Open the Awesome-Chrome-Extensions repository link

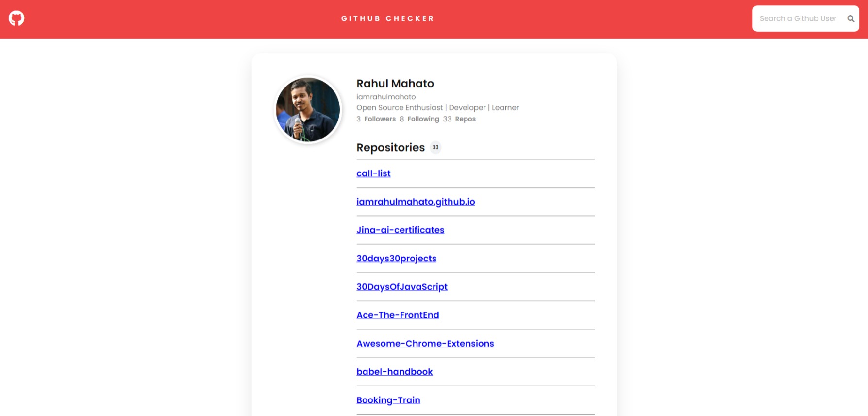pyautogui.click(x=425, y=344)
